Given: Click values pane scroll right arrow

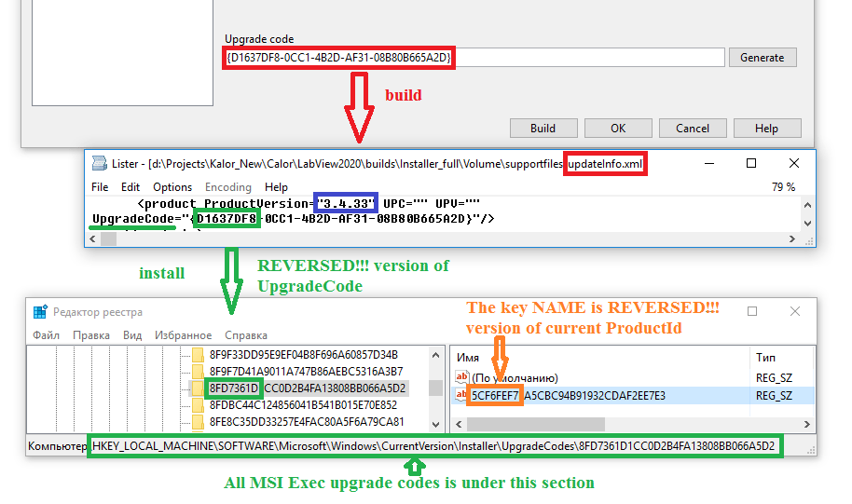Looking at the screenshot, I should [x=807, y=424].
